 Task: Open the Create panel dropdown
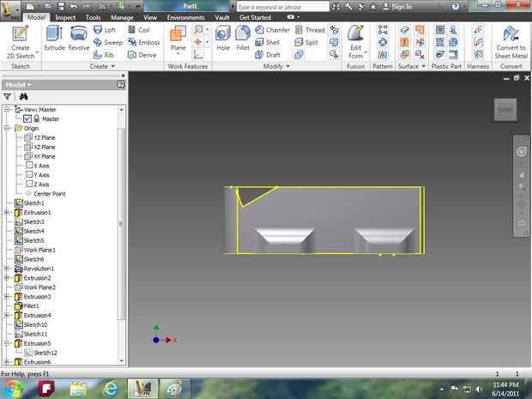(x=102, y=66)
